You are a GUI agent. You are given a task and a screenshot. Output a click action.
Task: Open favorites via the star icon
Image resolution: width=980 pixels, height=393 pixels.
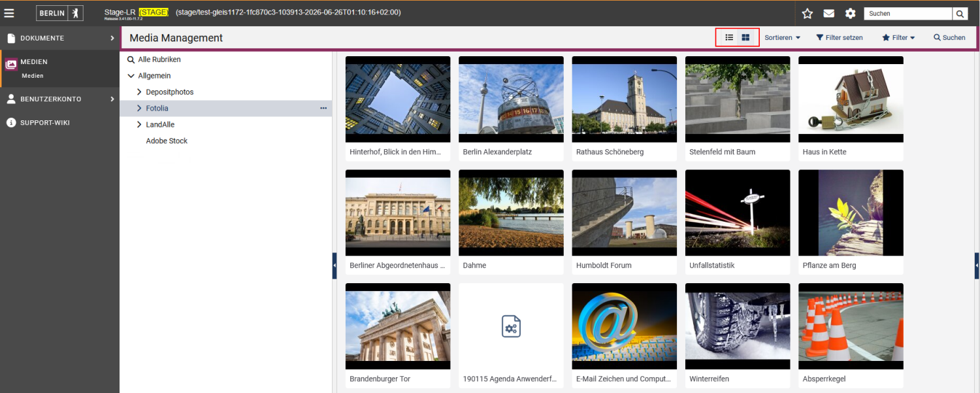click(808, 13)
